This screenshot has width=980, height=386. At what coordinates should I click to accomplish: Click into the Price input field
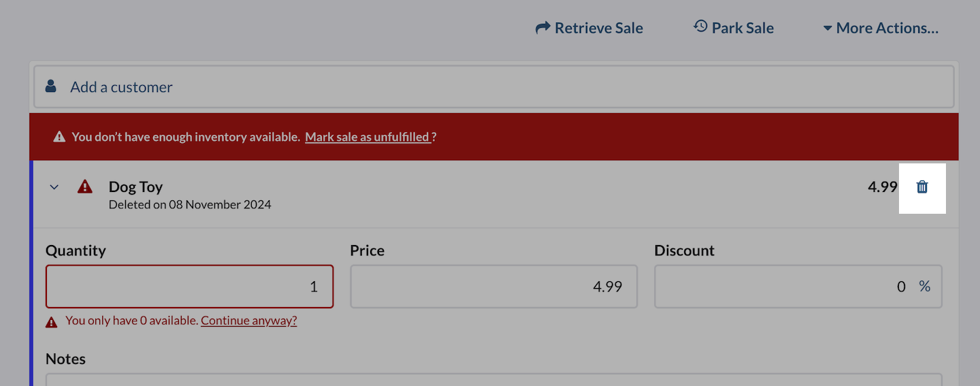pyautogui.click(x=493, y=287)
